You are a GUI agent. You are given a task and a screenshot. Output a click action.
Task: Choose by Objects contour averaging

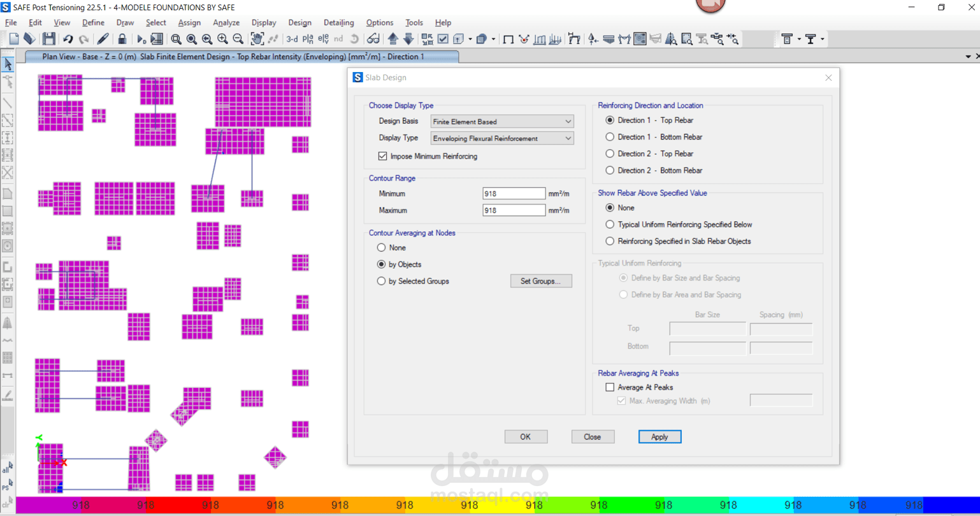click(399, 264)
